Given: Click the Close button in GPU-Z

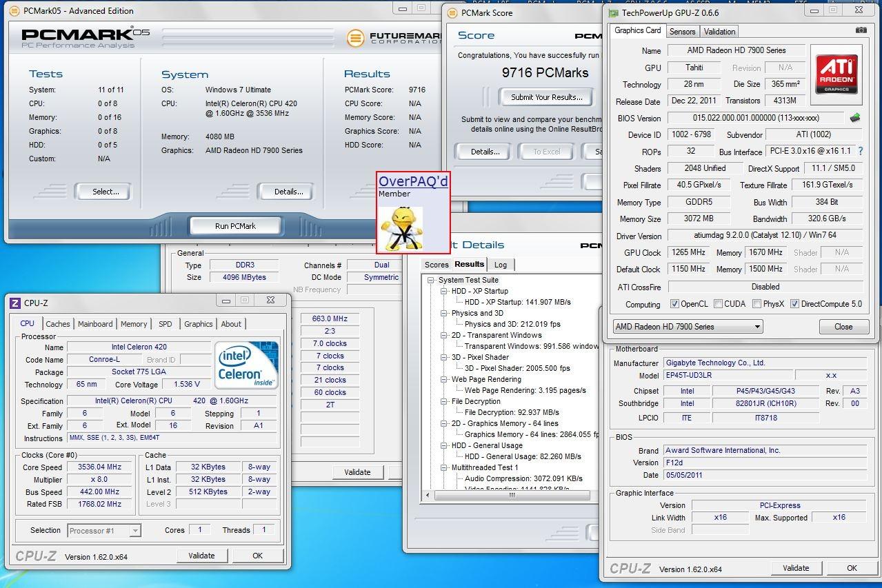Looking at the screenshot, I should click(843, 327).
